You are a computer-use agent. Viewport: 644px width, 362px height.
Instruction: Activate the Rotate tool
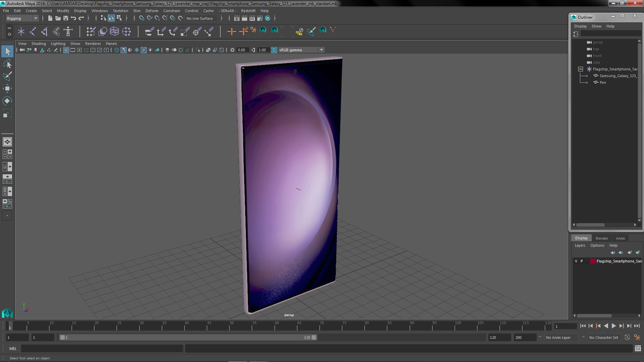click(7, 101)
